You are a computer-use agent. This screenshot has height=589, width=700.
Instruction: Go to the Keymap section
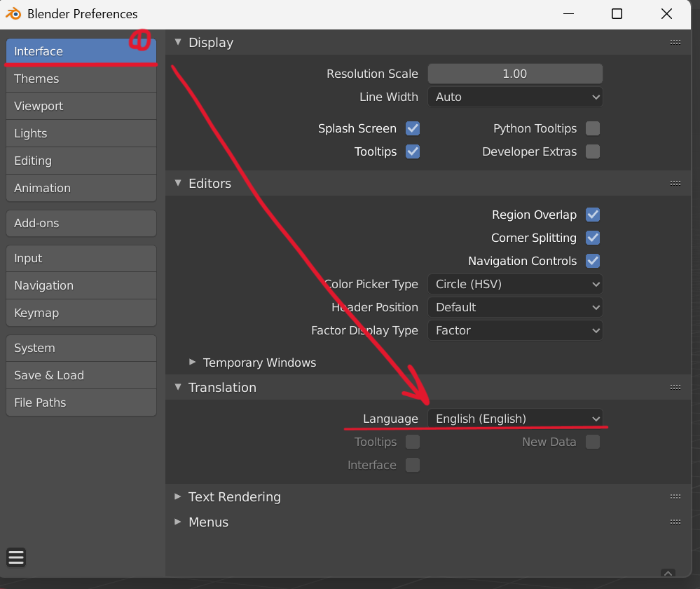point(81,313)
